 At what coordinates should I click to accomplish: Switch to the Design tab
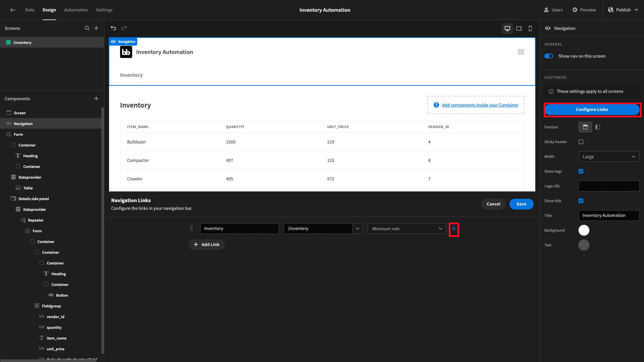pyautogui.click(x=49, y=10)
